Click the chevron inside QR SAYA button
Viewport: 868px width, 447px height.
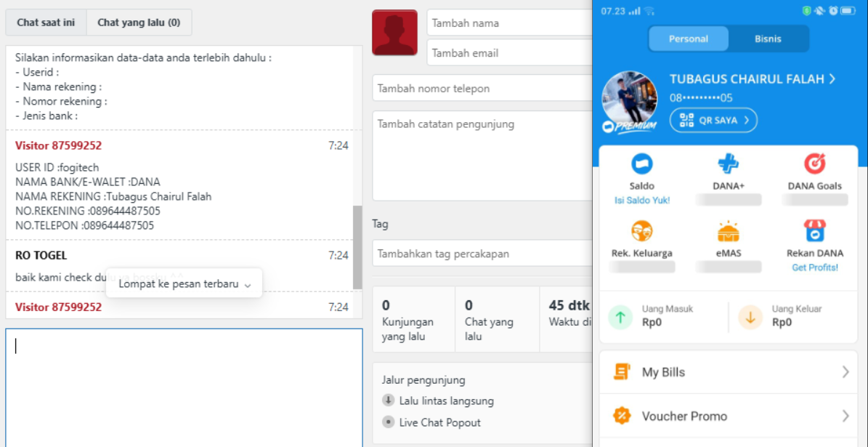tap(746, 120)
